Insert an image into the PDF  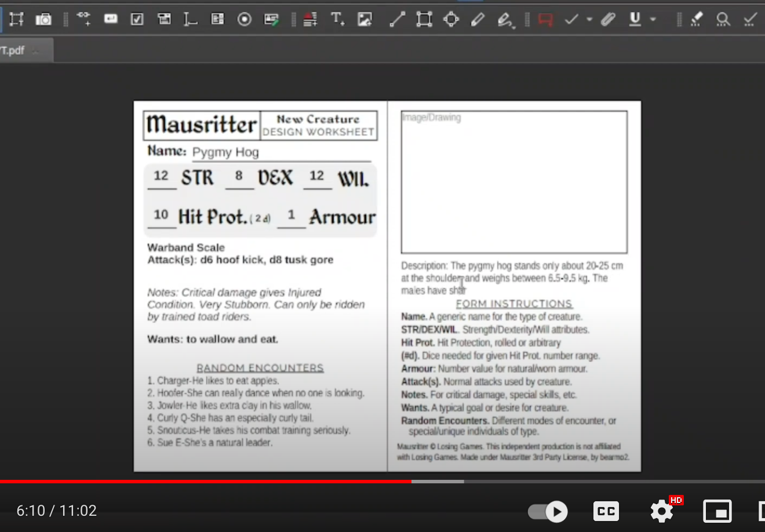(365, 19)
